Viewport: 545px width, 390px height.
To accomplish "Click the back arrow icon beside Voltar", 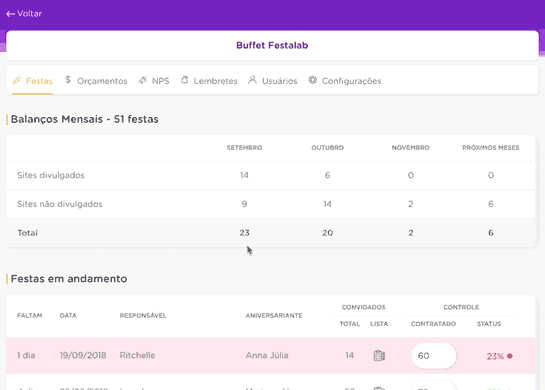I will [x=10, y=14].
